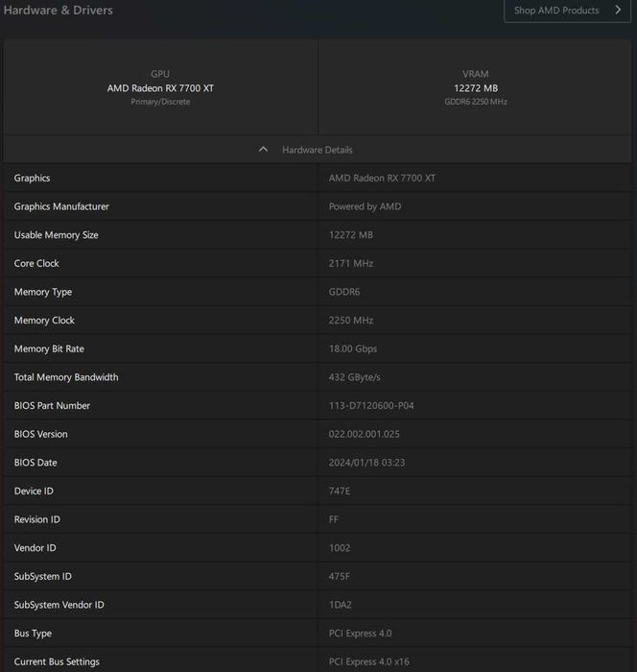
Task: Click the Bus Type label
Action: click(x=33, y=633)
